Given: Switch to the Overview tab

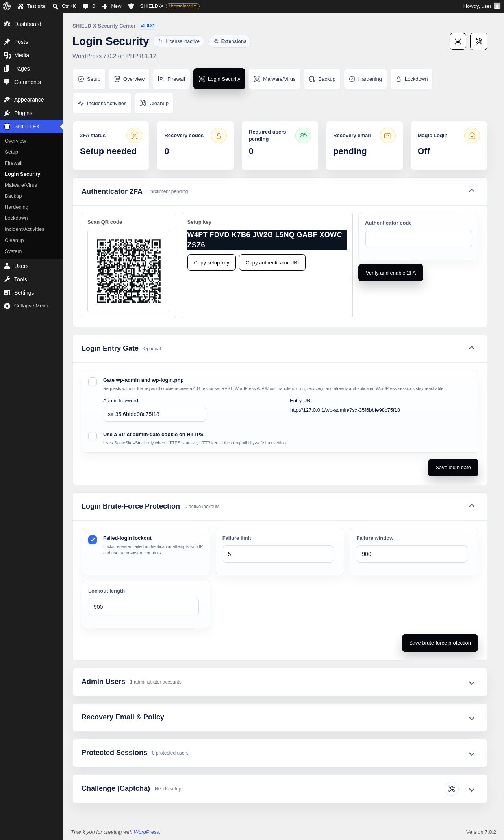Looking at the screenshot, I should [x=130, y=79].
